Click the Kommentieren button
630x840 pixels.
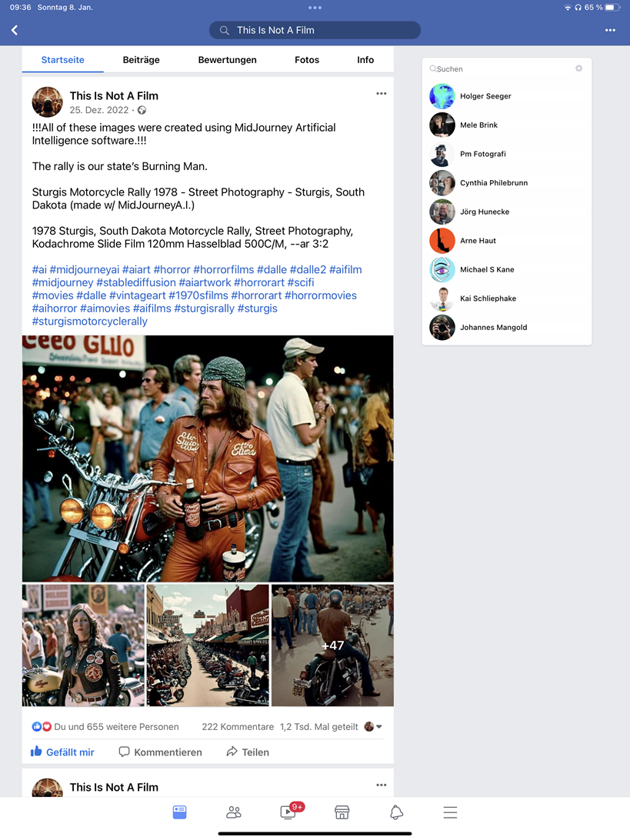[x=160, y=752]
